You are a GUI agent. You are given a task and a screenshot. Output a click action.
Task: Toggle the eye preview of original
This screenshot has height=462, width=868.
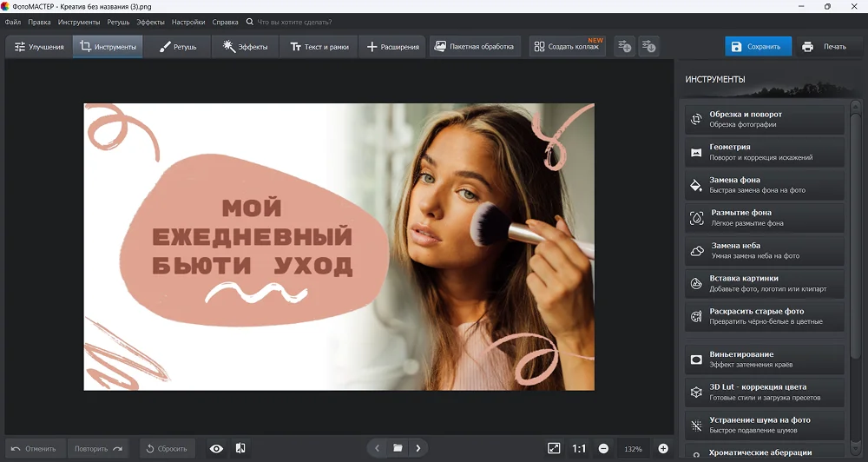point(216,448)
